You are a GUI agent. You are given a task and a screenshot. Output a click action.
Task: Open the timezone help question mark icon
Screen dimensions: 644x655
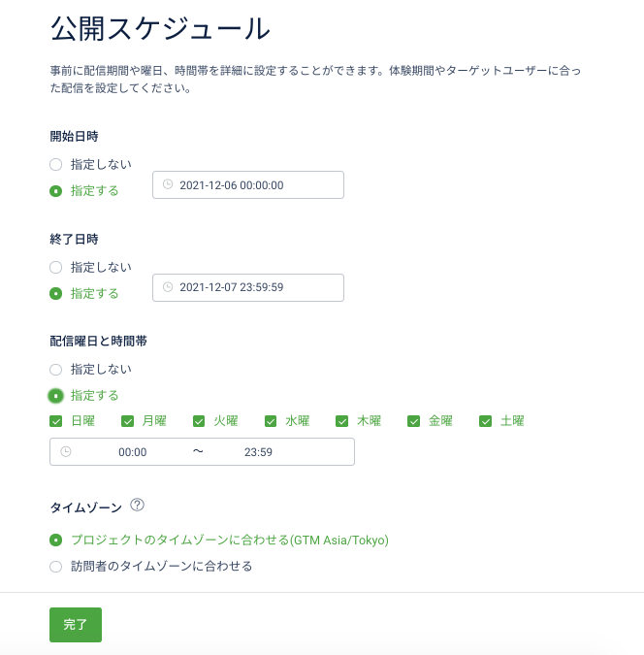pyautogui.click(x=137, y=505)
